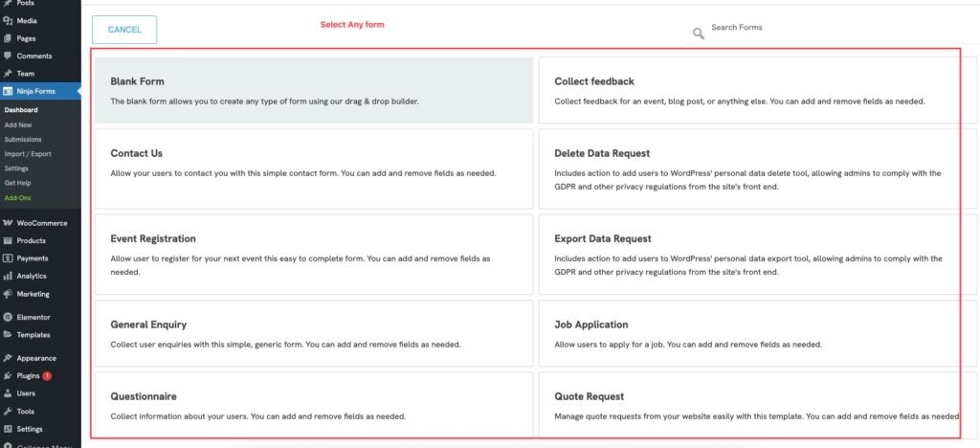Click the Plugins update count badge

[x=47, y=375]
